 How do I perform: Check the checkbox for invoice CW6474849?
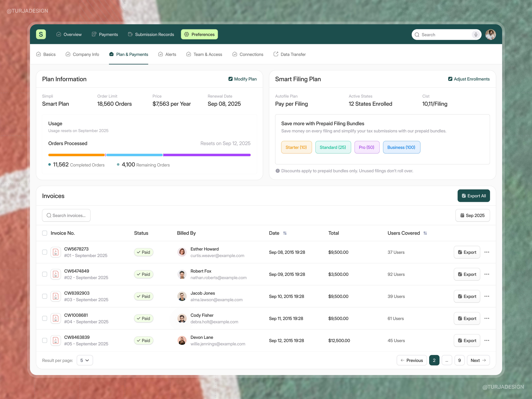click(45, 274)
